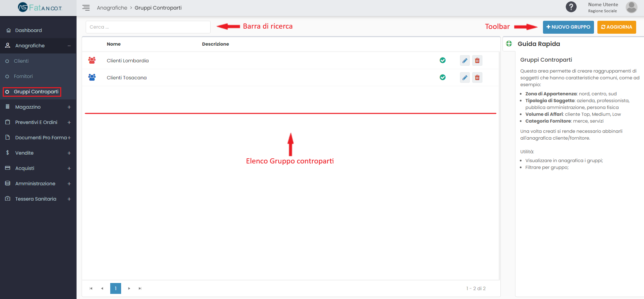644x299 pixels.
Task: Delete Clienti Lombardia with the trash icon
Action: (477, 60)
